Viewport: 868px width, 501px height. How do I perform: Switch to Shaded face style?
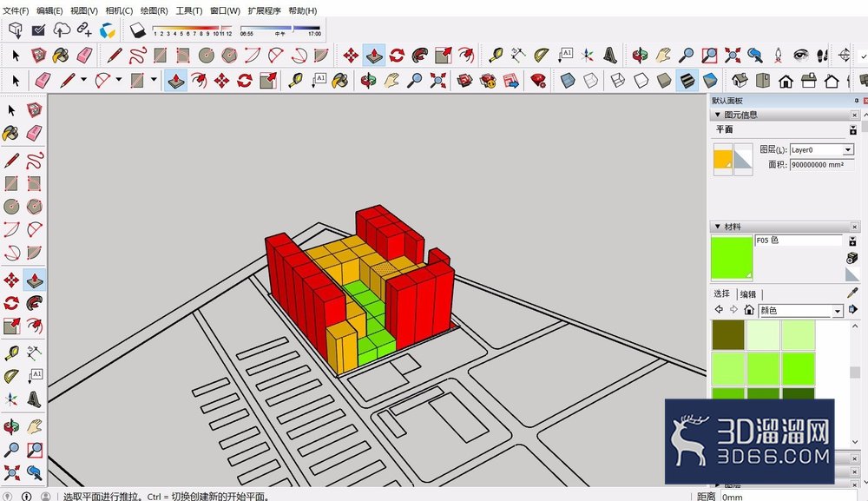664,81
